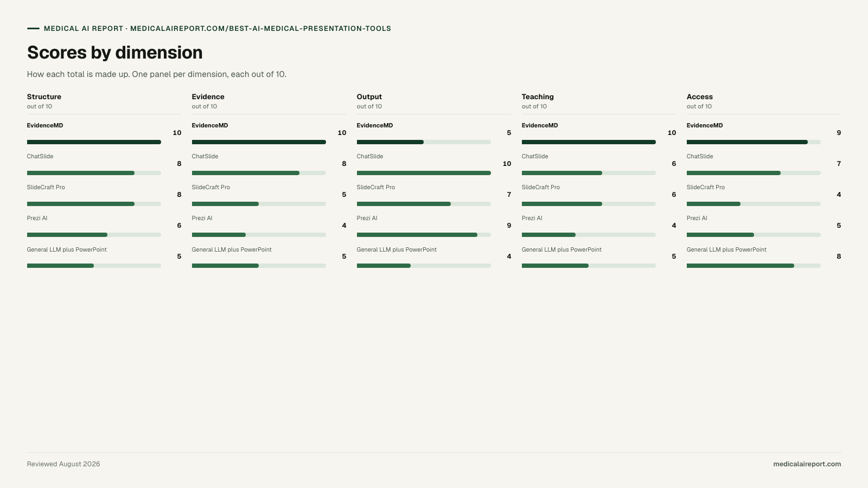The height and width of the screenshot is (488, 868).
Task: Click Prezi AI's score 6 in Structure panel
Action: (x=179, y=226)
